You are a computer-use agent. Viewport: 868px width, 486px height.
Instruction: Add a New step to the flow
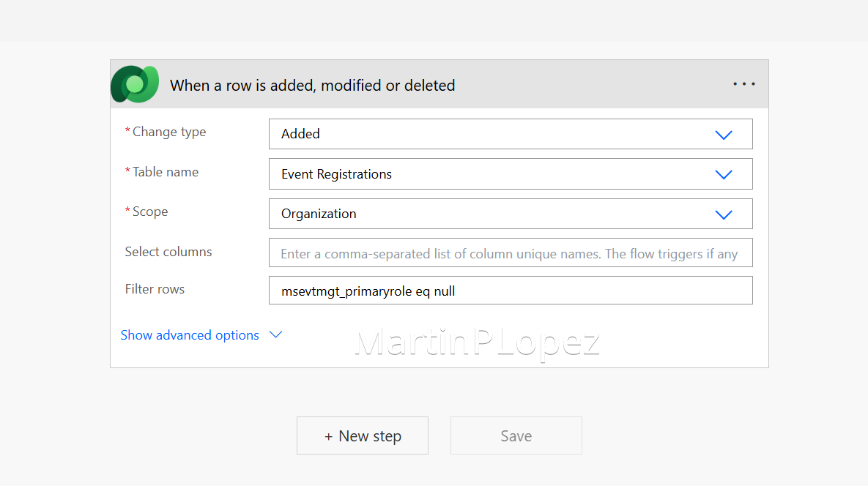point(363,436)
